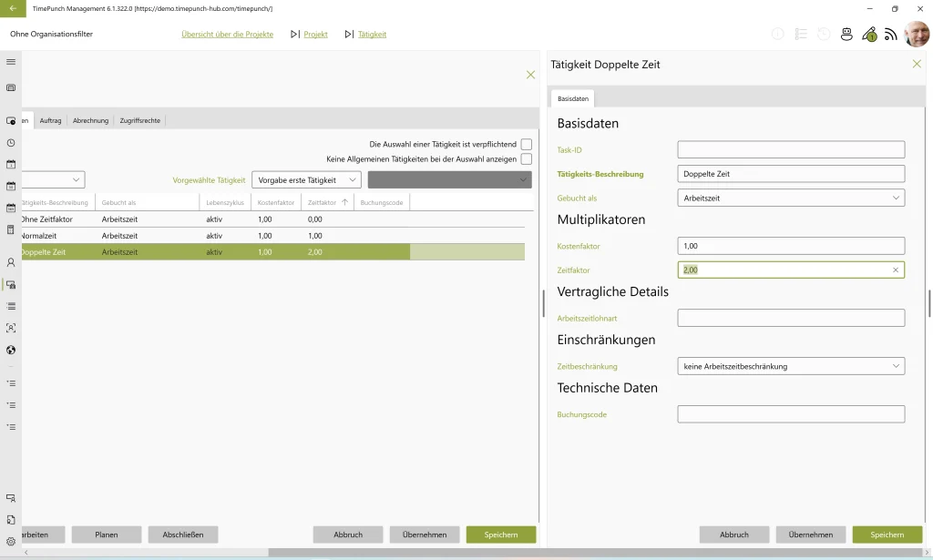This screenshot has width=933, height=560.
Task: Open the hamburger menu in the sidebar
Action: (x=11, y=62)
